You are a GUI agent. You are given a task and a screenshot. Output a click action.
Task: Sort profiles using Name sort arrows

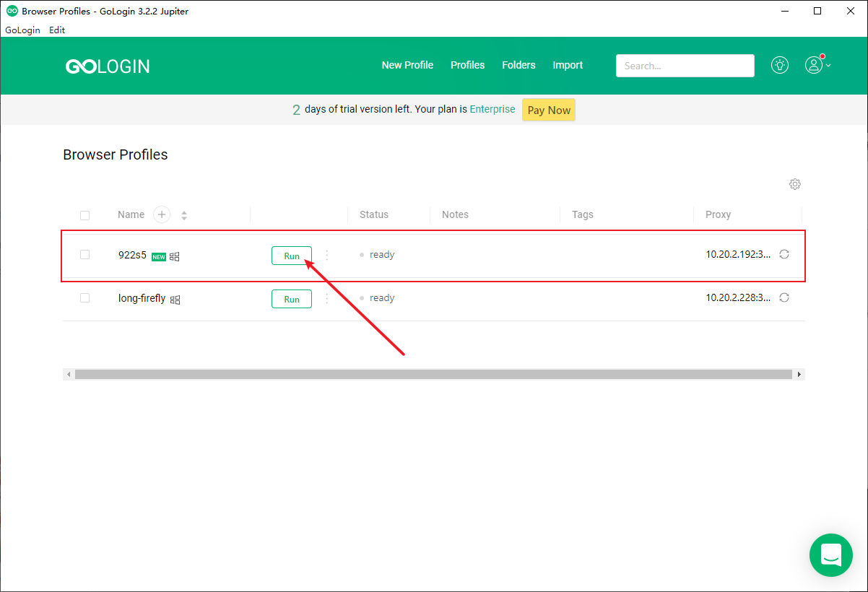184,215
